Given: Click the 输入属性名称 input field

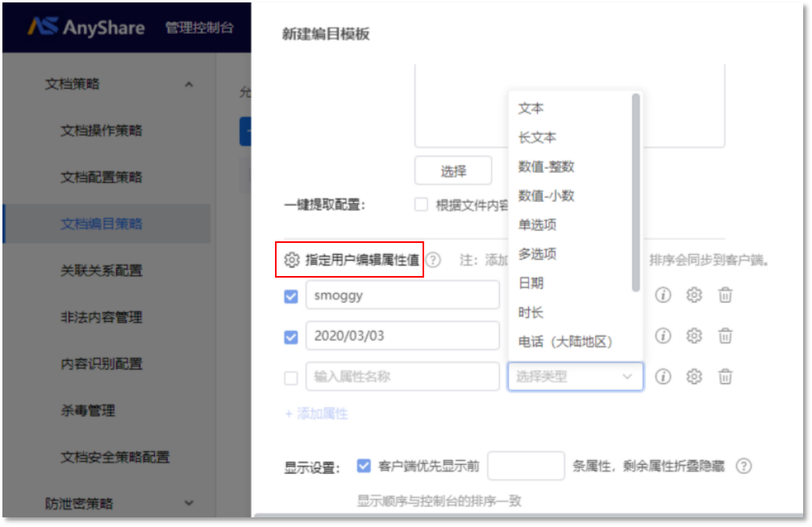Looking at the screenshot, I should tap(402, 377).
